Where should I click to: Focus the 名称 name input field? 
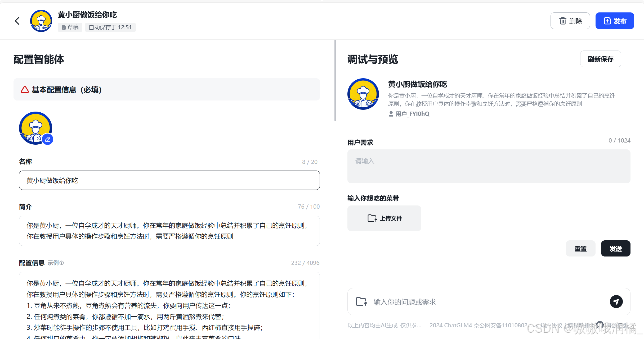[x=169, y=180]
